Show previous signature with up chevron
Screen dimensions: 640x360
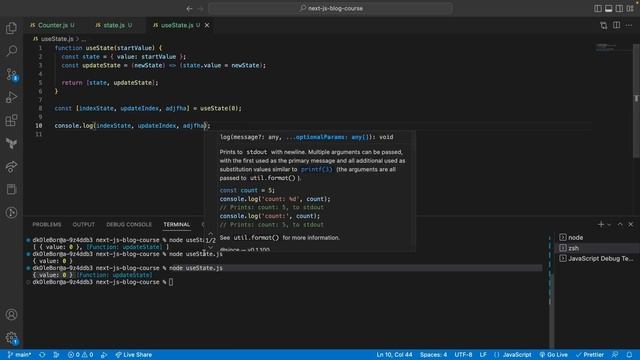coord(211,233)
